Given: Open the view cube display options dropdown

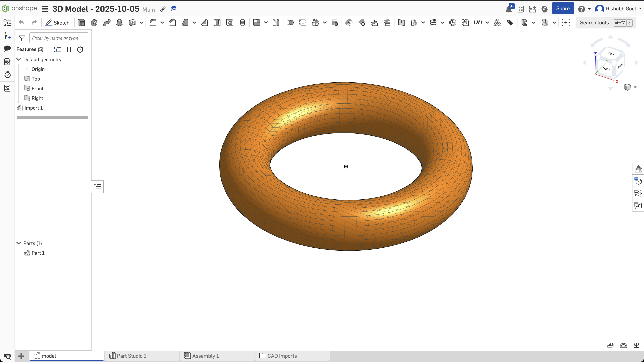Looking at the screenshot, I should pos(635,87).
